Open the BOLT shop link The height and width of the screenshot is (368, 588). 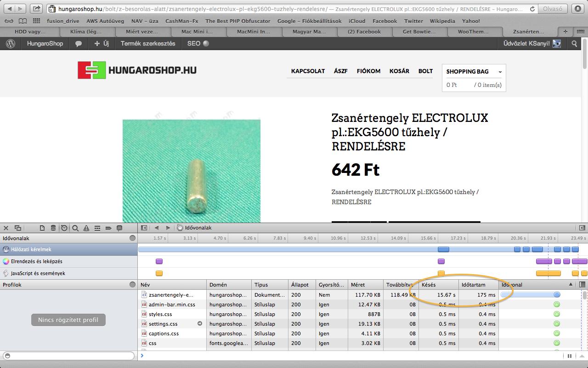pyautogui.click(x=425, y=71)
